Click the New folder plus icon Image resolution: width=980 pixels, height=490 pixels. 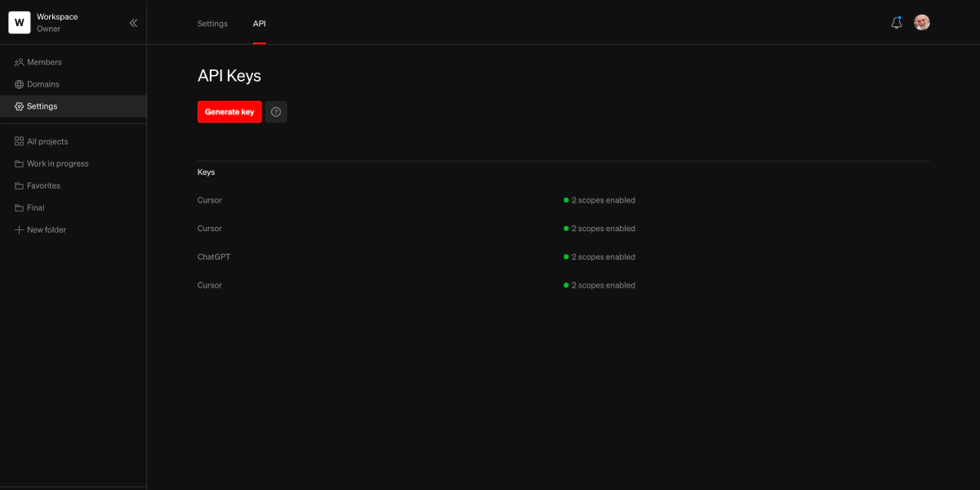tap(20, 229)
